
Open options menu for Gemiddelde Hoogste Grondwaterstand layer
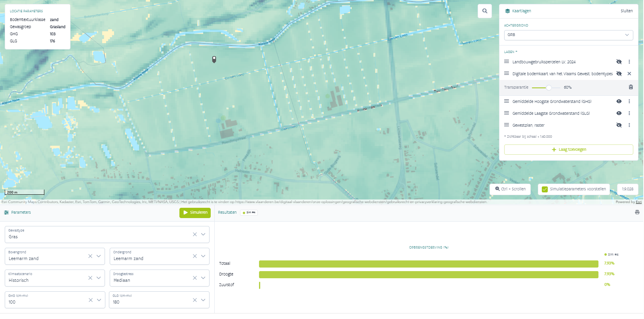coord(629,101)
